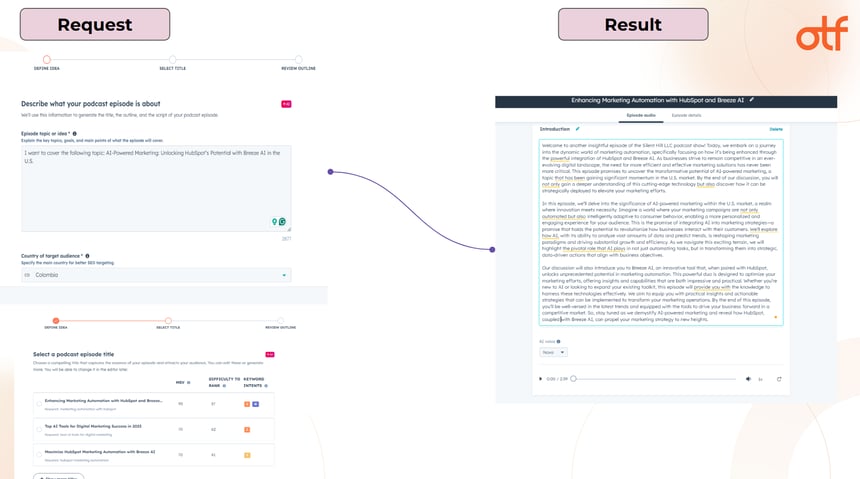The image size is (860, 479).
Task: Click the Difficulty to Rank column header
Action: click(x=224, y=382)
